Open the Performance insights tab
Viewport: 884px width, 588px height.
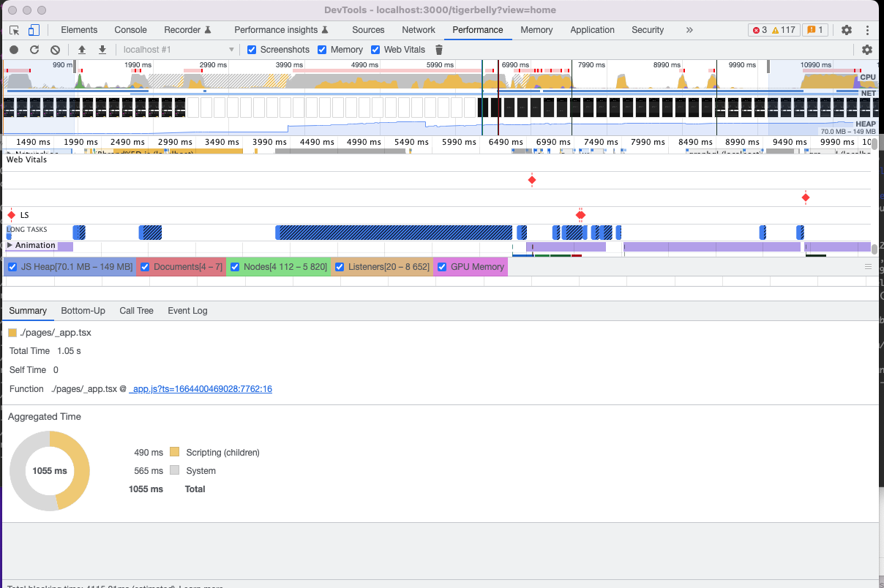point(281,30)
